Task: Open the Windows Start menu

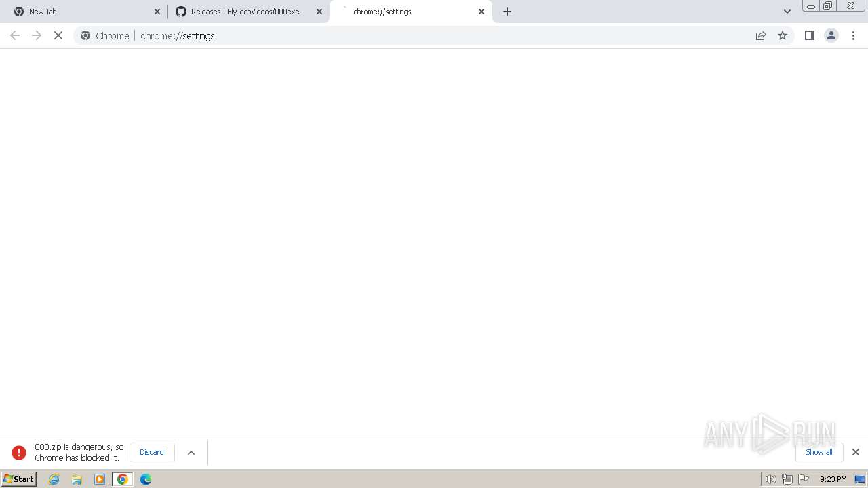Action: pos(18,479)
